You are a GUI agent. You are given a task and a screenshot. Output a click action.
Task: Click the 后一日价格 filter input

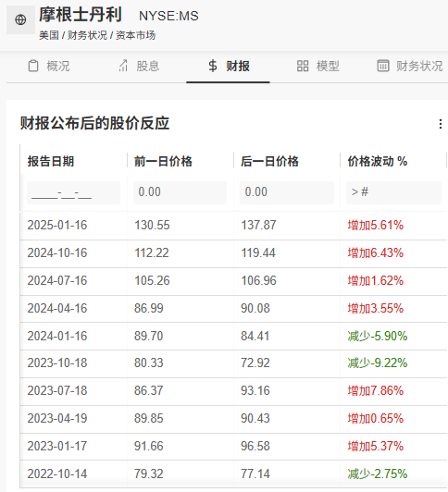click(287, 192)
